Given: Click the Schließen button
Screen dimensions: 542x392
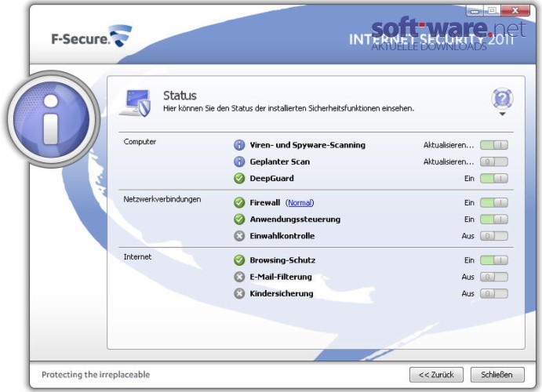Looking at the screenshot, I should (497, 375).
